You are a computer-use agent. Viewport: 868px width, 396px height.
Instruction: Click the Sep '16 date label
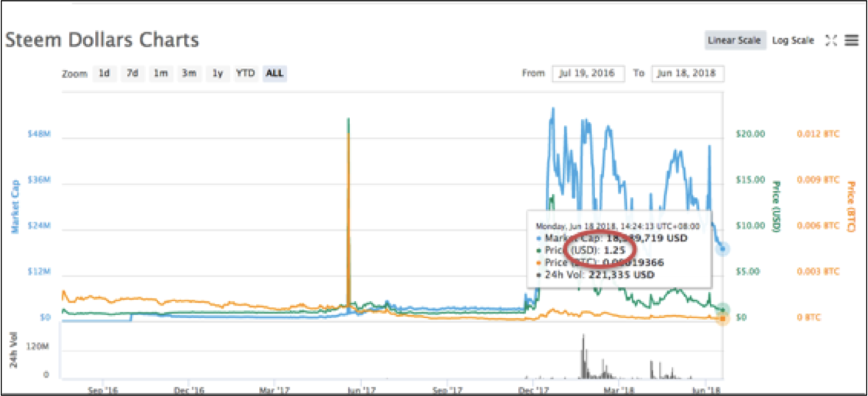pos(103,390)
